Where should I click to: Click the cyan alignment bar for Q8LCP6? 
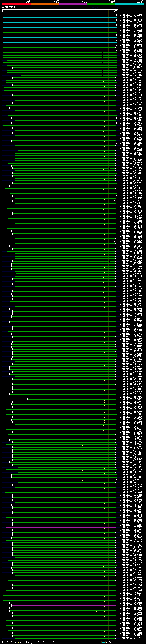coord(60,15)
